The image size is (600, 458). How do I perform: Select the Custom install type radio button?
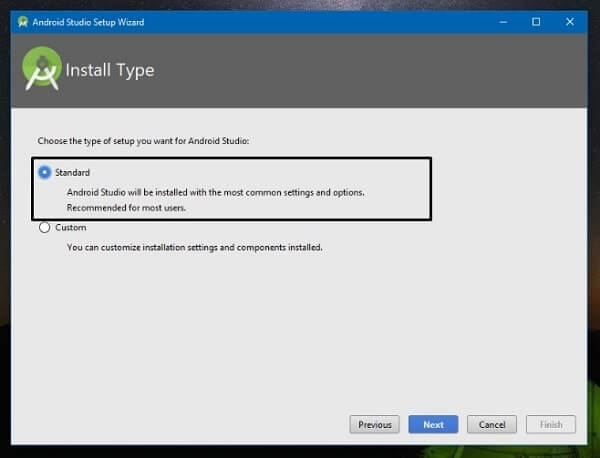[44, 228]
